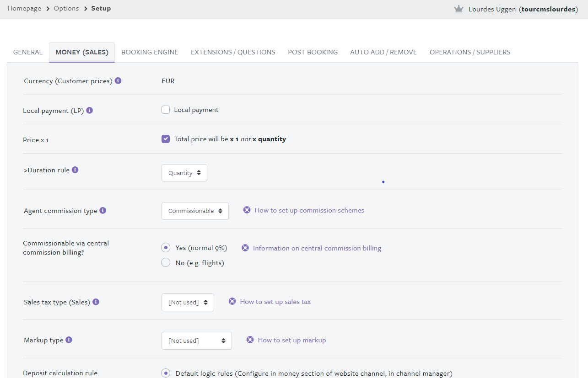Select Default logic rules deposit option
Screen dimensions: 588x378
[166, 373]
